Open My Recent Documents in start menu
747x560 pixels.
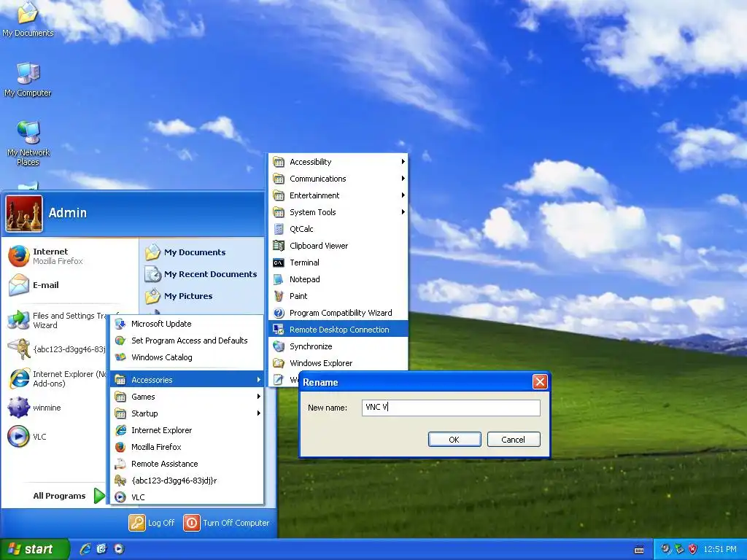tap(201, 274)
